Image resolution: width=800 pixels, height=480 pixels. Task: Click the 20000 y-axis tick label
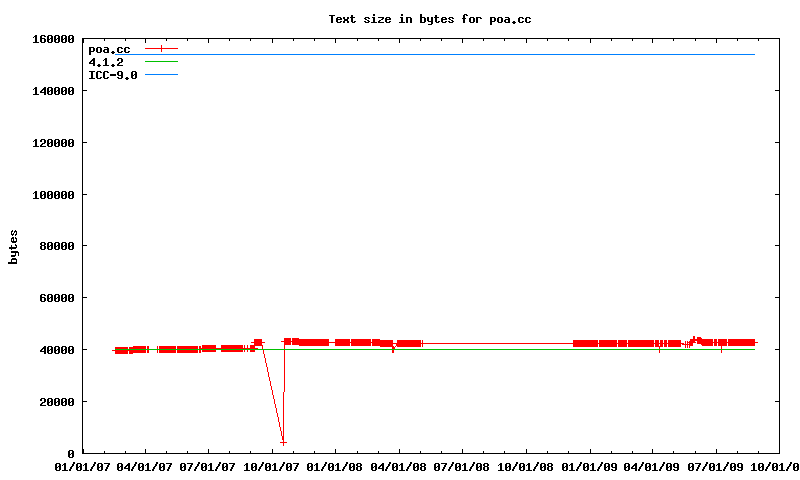click(x=57, y=402)
